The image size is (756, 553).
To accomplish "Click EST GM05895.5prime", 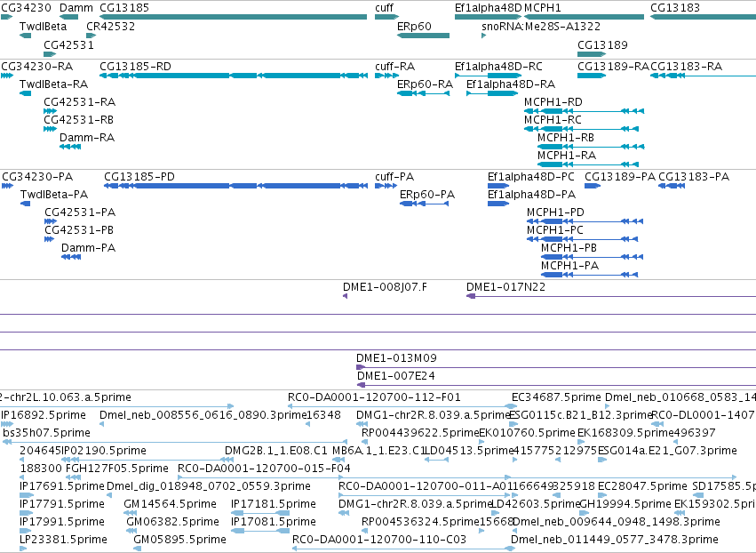I will click(179, 540).
